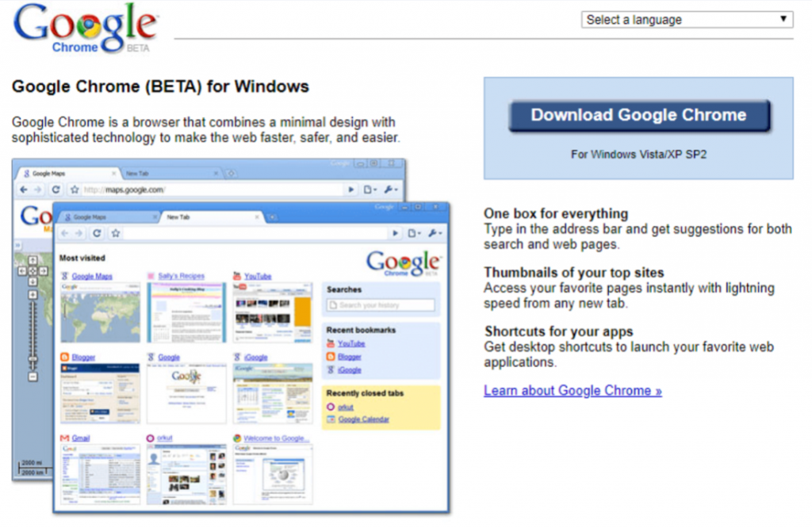The image size is (812, 528).
Task: Open the Blogger most visited thumbnail preview
Action: pyautogui.click(x=100, y=393)
